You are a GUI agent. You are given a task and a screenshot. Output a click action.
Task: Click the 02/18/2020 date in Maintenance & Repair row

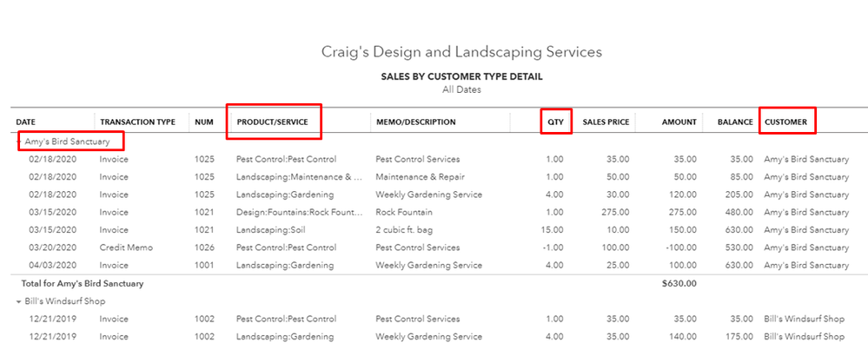pos(53,177)
